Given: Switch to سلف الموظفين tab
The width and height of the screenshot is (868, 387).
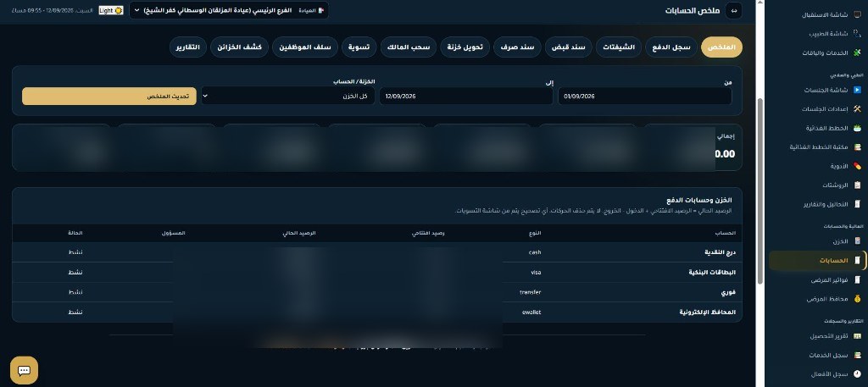Looking at the screenshot, I should tap(305, 47).
